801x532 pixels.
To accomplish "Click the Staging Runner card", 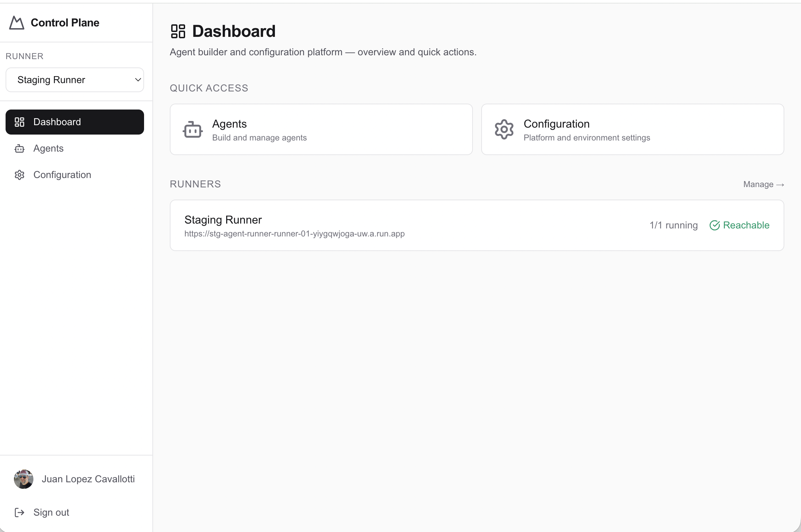I will tap(477, 225).
